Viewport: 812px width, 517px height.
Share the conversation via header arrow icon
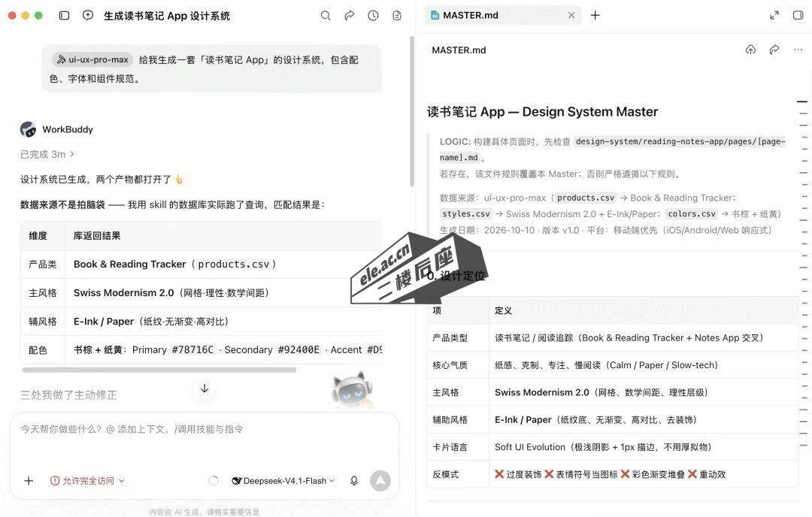pyautogui.click(x=350, y=16)
